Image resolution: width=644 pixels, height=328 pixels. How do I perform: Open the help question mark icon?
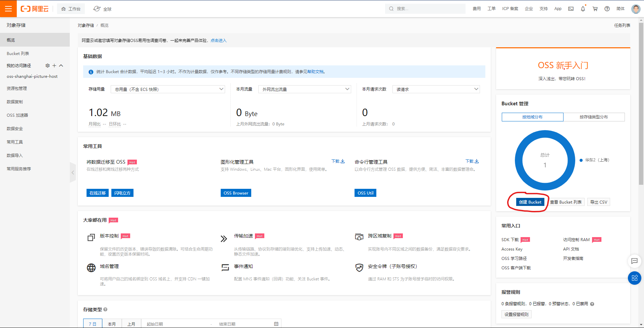click(x=607, y=9)
